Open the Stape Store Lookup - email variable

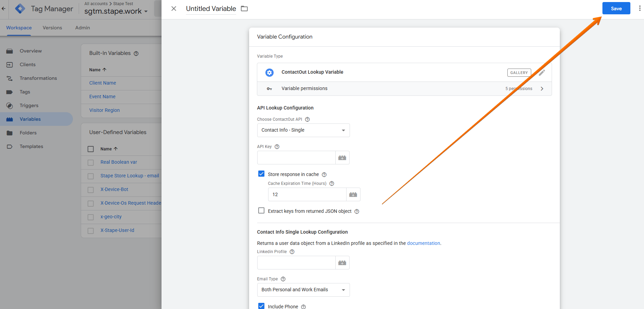pos(129,176)
